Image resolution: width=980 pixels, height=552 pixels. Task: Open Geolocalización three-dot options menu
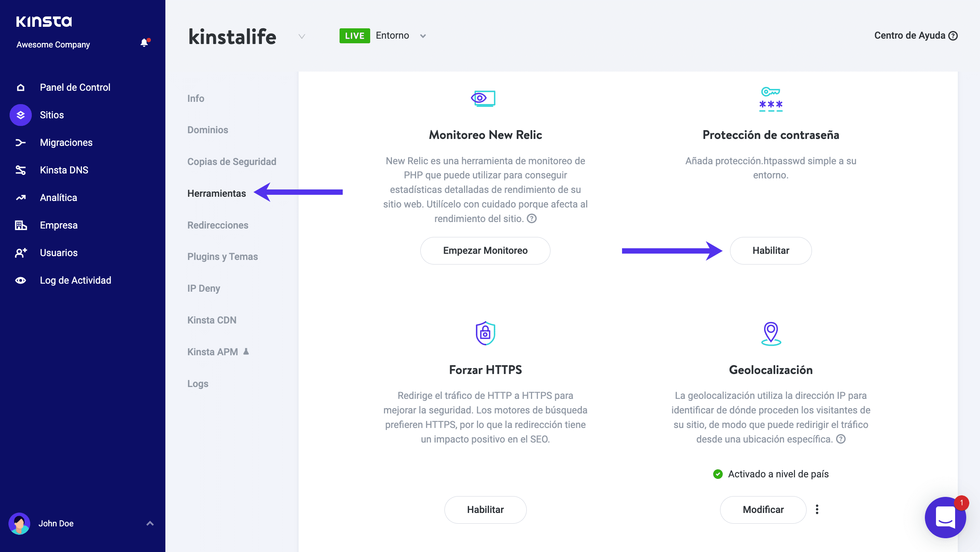pyautogui.click(x=817, y=510)
